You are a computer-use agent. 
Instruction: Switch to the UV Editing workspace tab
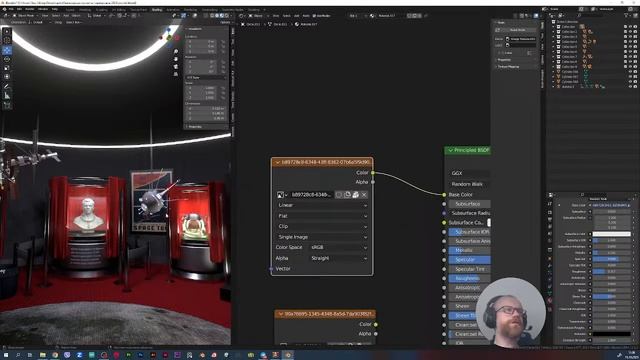click(x=118, y=9)
